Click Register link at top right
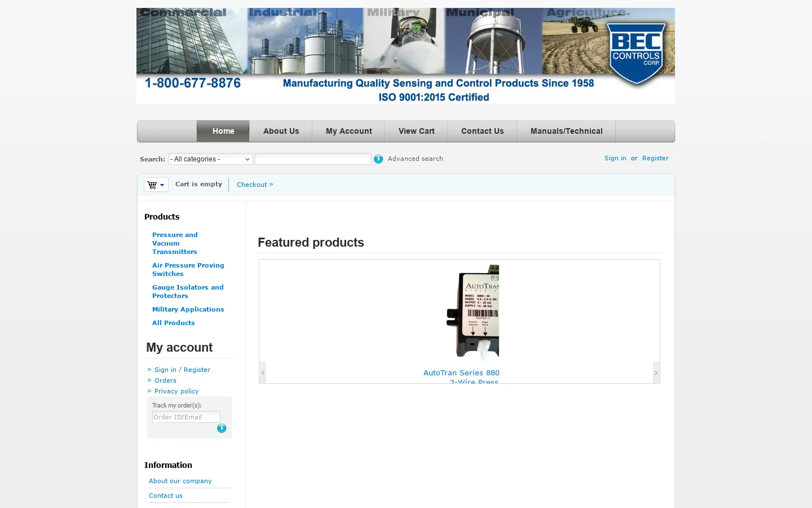This screenshot has height=508, width=812. point(655,158)
